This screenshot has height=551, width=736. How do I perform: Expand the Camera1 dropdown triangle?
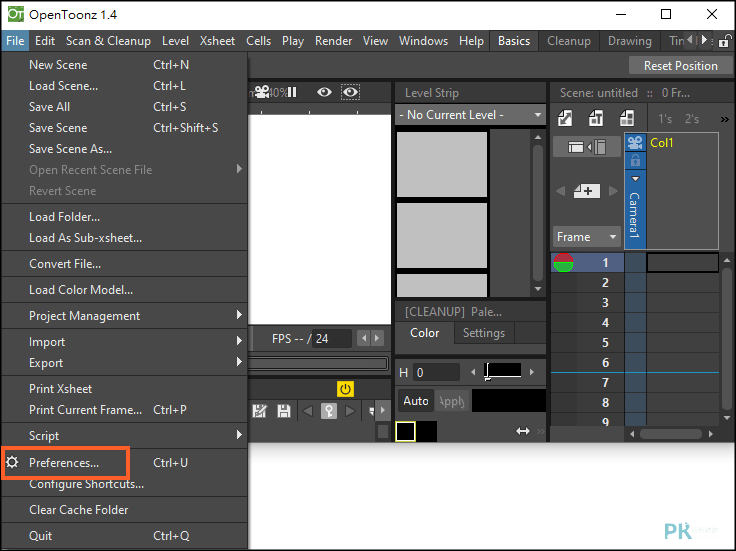(636, 179)
